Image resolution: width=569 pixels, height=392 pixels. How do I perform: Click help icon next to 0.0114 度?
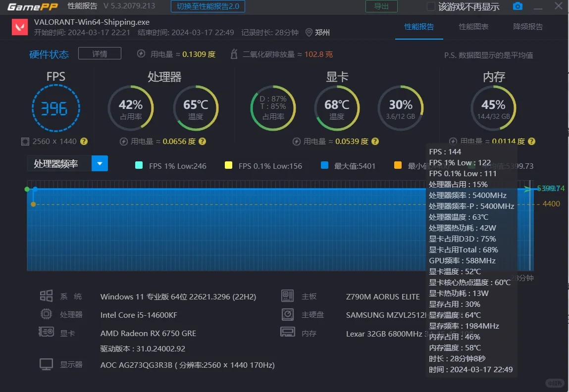click(x=531, y=142)
